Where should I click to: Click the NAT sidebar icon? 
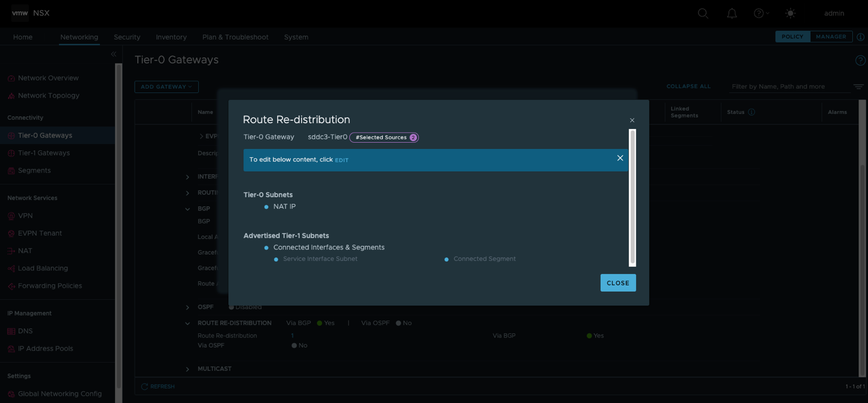click(x=11, y=251)
